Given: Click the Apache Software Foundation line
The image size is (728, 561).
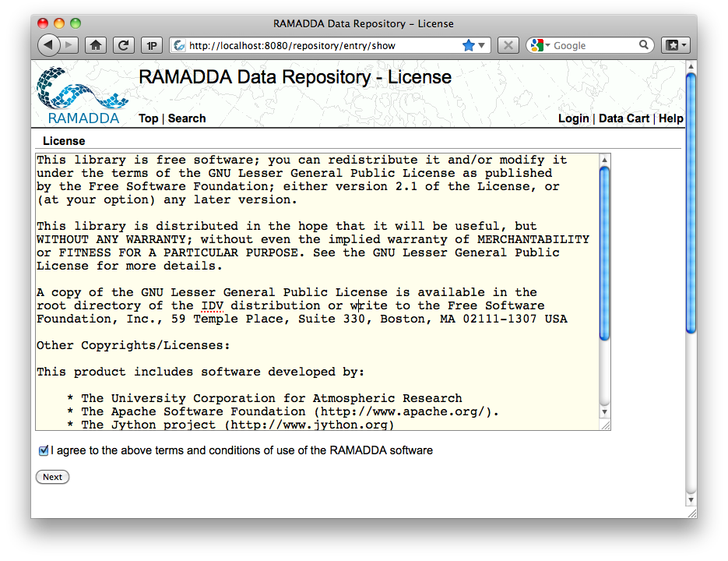Looking at the screenshot, I should tap(283, 412).
